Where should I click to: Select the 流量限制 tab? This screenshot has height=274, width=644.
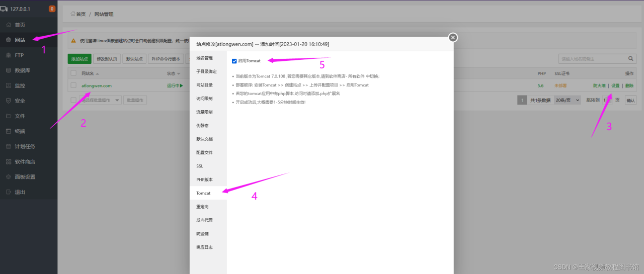pyautogui.click(x=208, y=112)
